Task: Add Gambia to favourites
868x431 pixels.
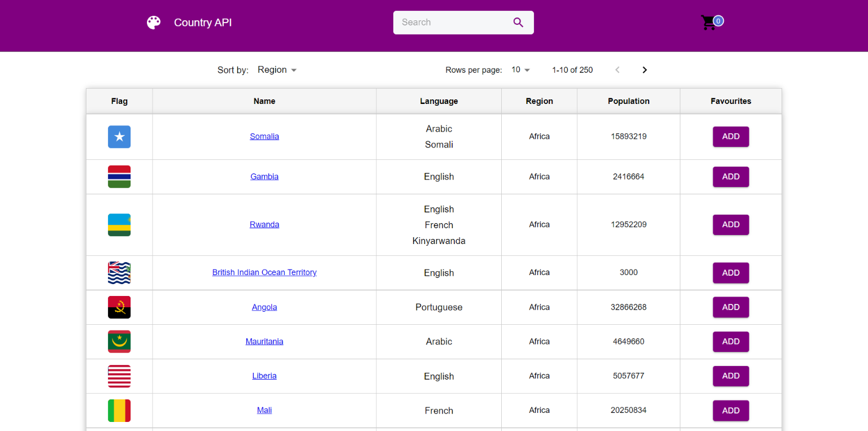Action: tap(731, 177)
